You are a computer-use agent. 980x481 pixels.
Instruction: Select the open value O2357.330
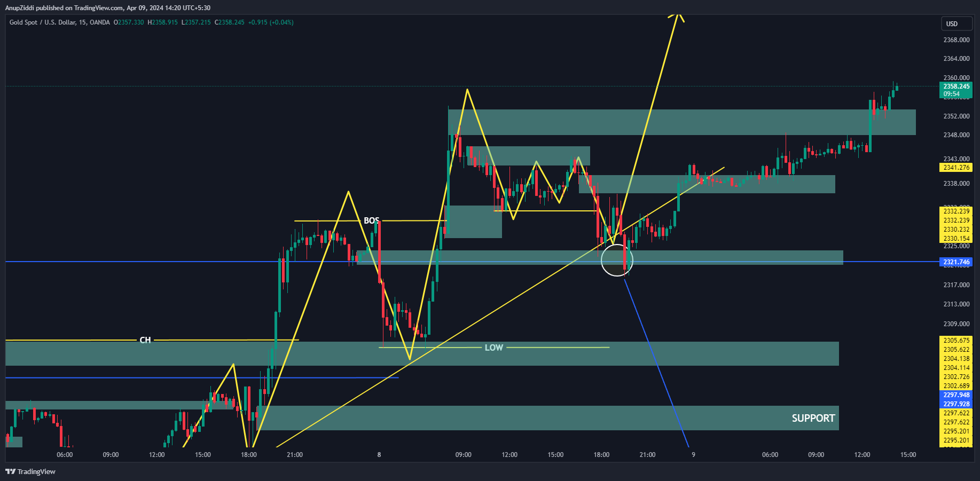pos(129,22)
